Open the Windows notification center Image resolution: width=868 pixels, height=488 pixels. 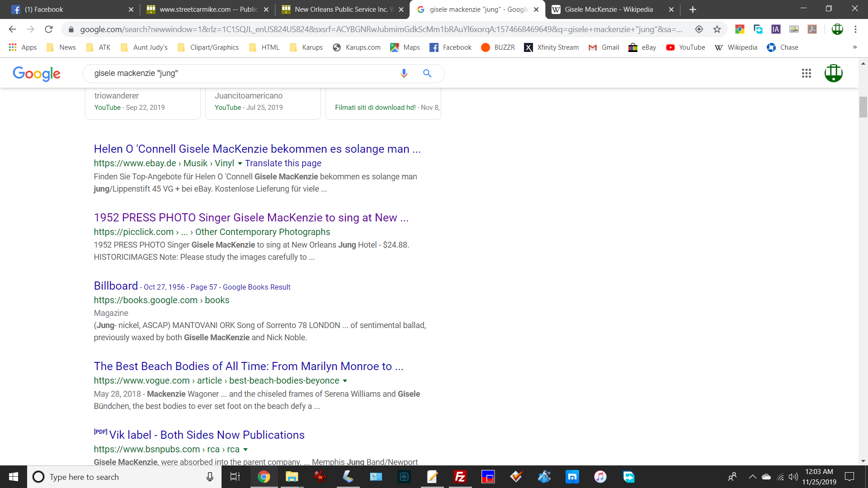coord(849,477)
